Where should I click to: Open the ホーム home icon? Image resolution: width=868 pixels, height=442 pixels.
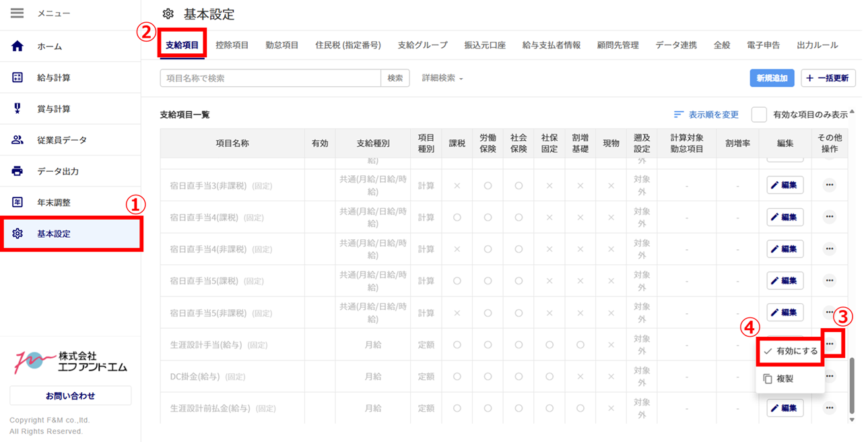pos(18,46)
